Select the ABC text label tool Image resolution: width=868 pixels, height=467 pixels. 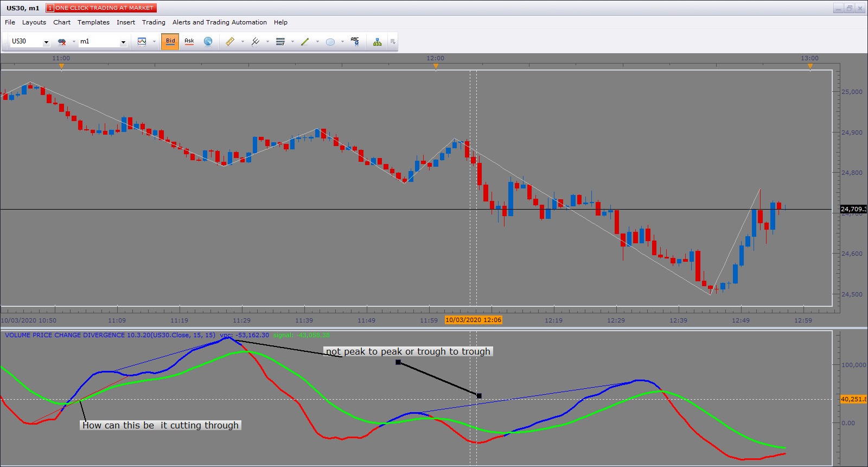(x=355, y=41)
